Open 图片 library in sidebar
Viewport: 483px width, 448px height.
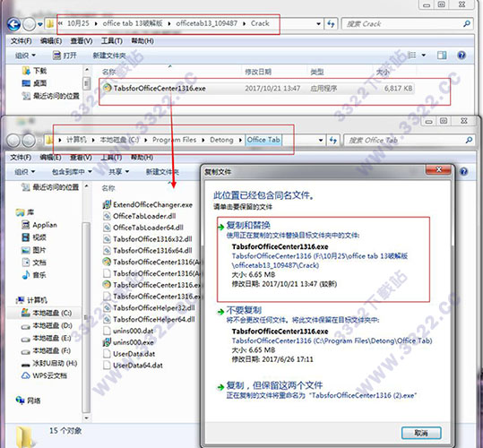34,250
